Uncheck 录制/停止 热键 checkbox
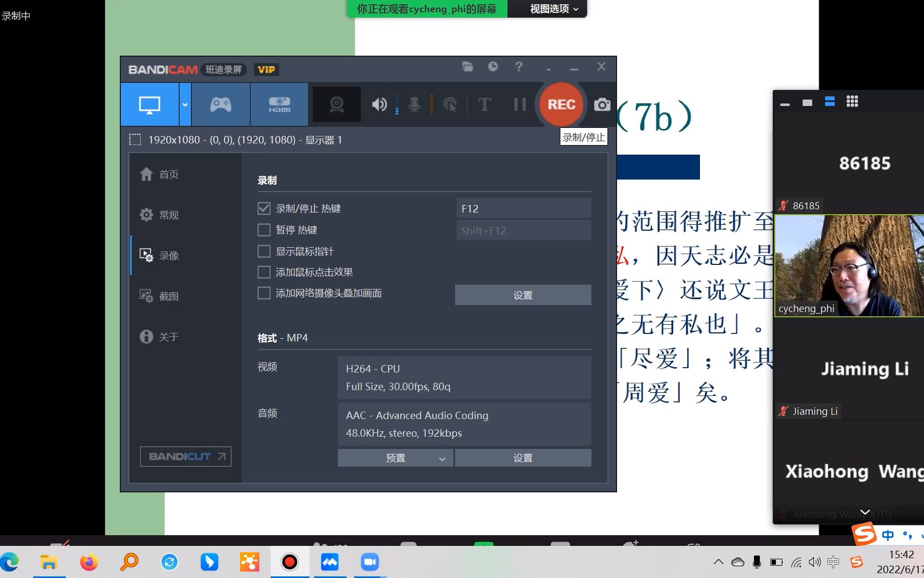The height and width of the screenshot is (578, 924). [264, 209]
